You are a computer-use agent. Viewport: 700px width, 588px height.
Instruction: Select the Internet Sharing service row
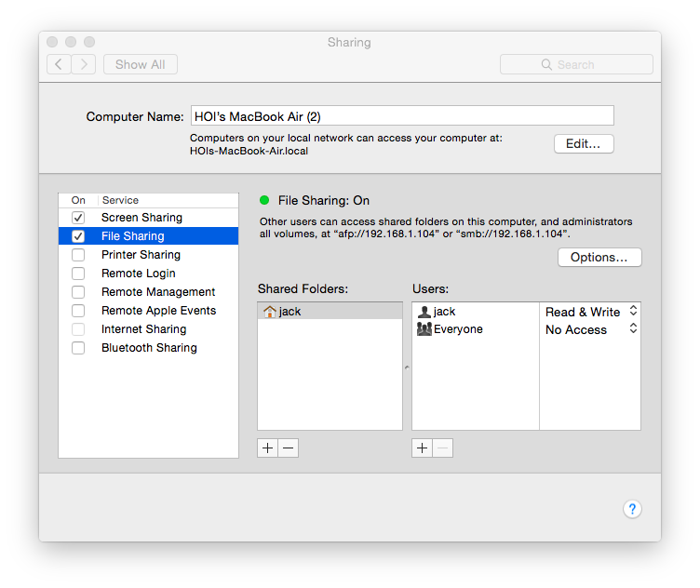(x=148, y=329)
